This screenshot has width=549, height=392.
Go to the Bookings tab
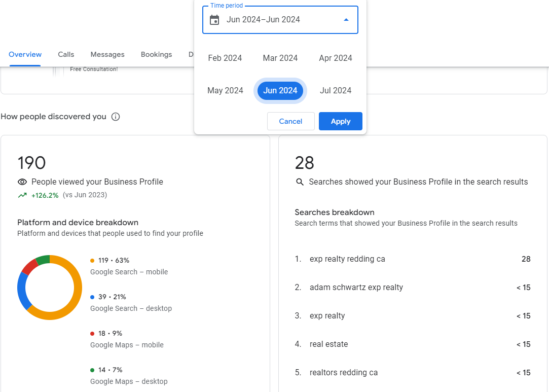[x=156, y=54]
